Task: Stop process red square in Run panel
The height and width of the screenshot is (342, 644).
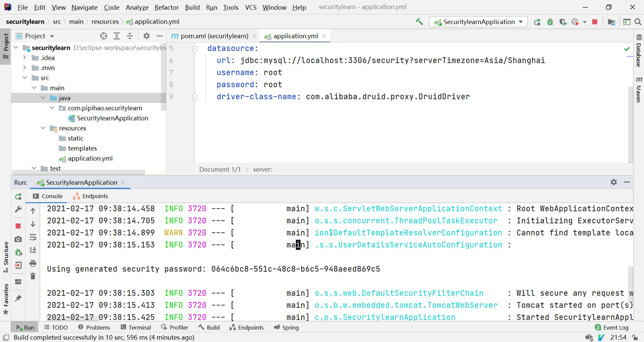Action: [x=18, y=226]
